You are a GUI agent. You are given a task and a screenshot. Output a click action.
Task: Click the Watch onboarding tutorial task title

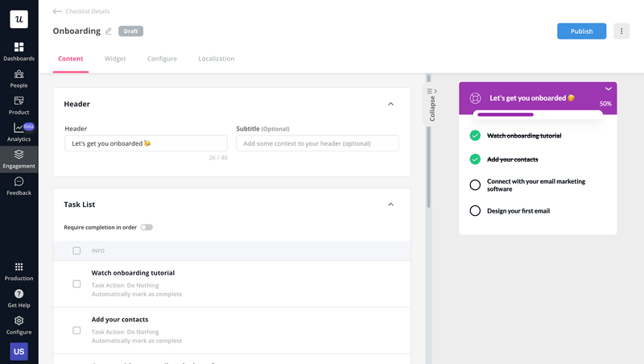[133, 273]
